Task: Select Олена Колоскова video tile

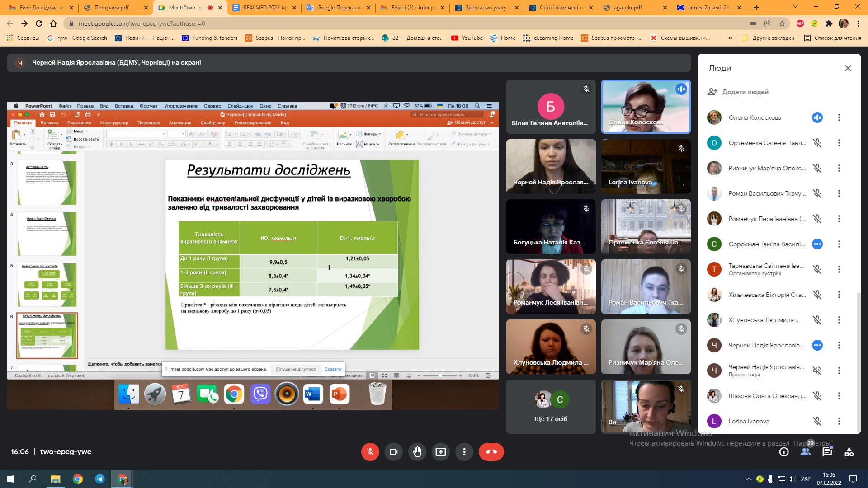Action: (646, 107)
